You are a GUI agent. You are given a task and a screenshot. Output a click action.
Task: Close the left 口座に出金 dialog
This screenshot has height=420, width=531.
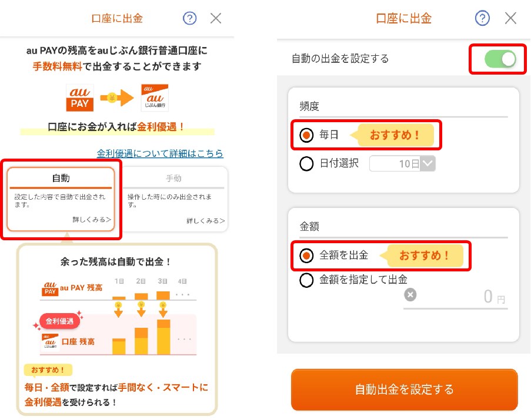pos(216,18)
